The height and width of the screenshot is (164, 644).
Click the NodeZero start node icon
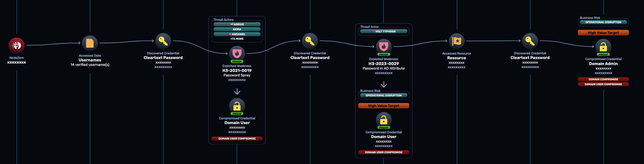click(17, 45)
